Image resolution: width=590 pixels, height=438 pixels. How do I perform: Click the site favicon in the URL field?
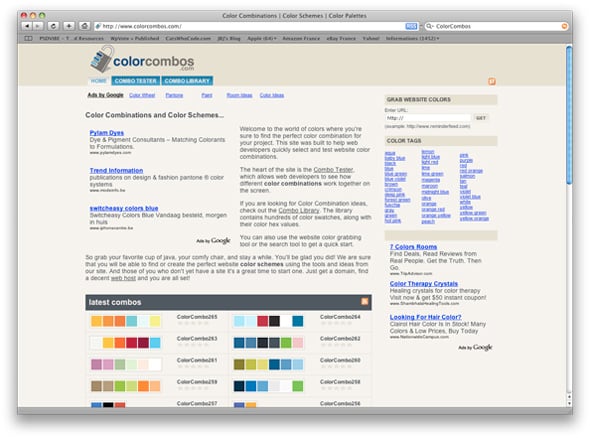[x=98, y=26]
